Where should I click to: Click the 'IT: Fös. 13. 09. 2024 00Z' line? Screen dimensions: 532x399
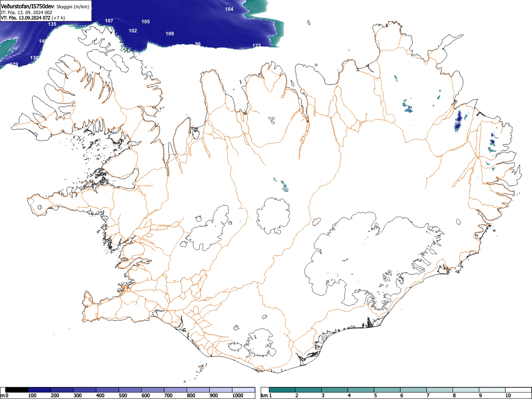[26, 12]
